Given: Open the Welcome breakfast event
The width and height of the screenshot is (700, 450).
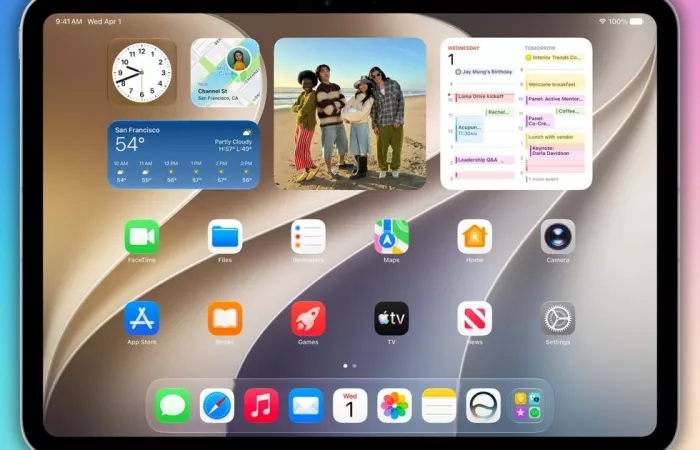Looking at the screenshot, I should [x=555, y=83].
